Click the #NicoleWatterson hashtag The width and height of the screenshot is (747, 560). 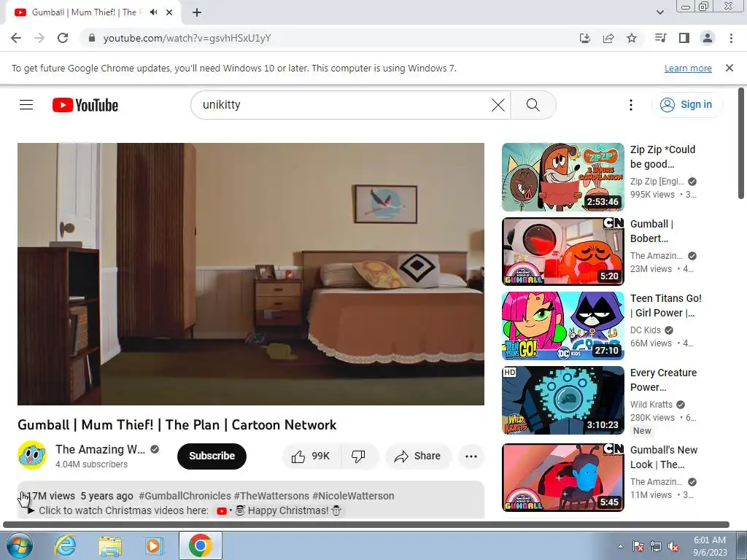pos(353,496)
